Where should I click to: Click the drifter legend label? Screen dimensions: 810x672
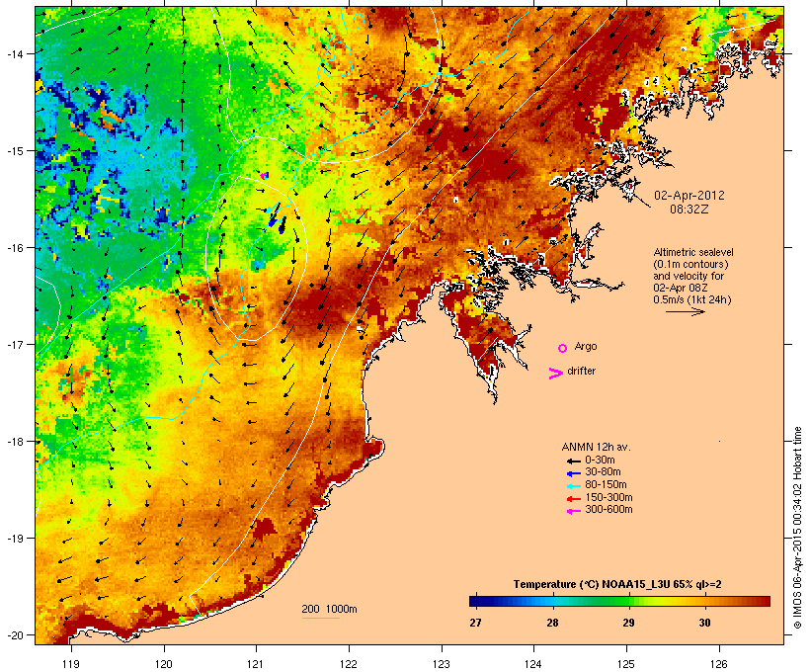tap(581, 372)
